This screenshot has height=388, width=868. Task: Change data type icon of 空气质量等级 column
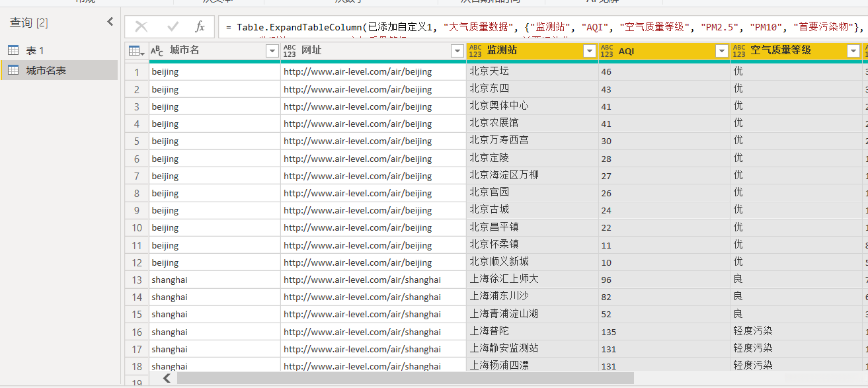click(x=739, y=51)
